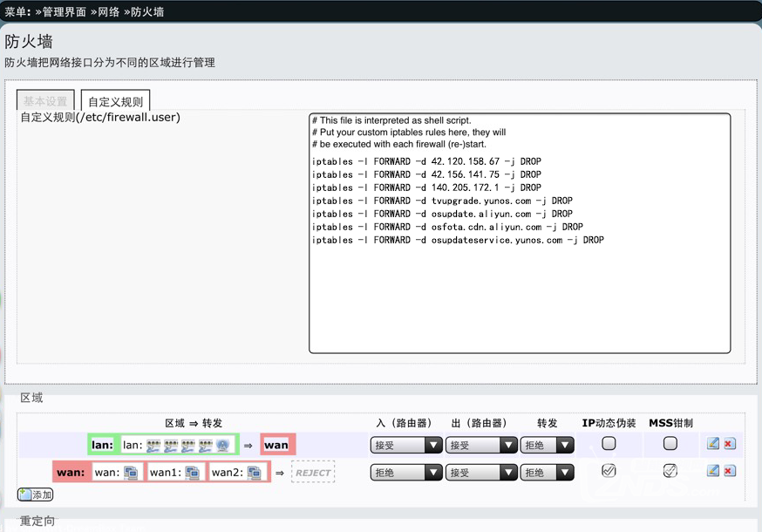Open the wan zone 出 (output) policy dropdown
The height and width of the screenshot is (532, 762).
click(481, 472)
